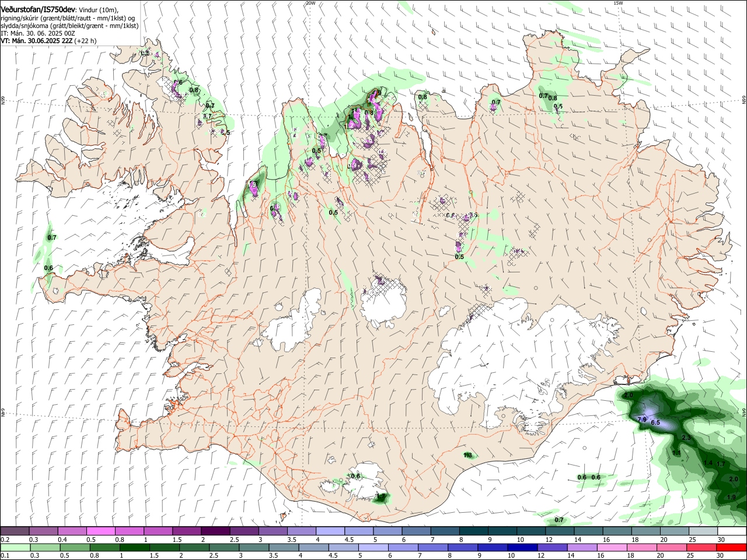Click the white snow-scale swatch labeled 30
Screen dimensions: 747x560
coord(732,531)
